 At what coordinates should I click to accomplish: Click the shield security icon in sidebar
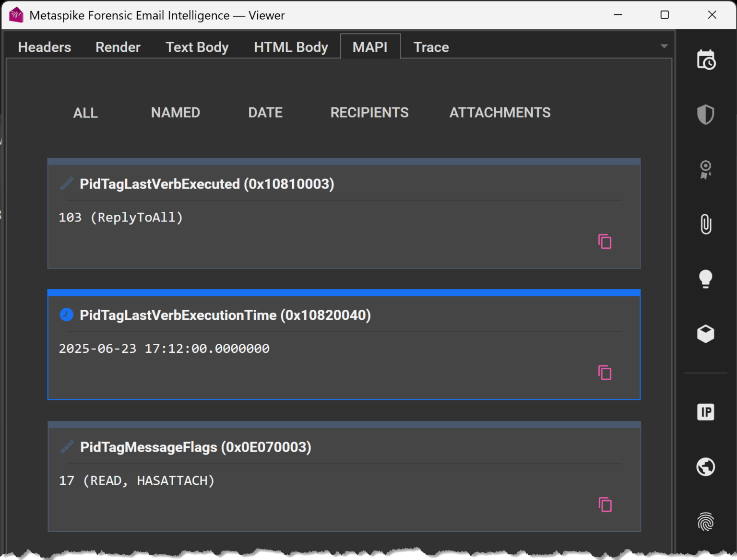[x=705, y=115]
